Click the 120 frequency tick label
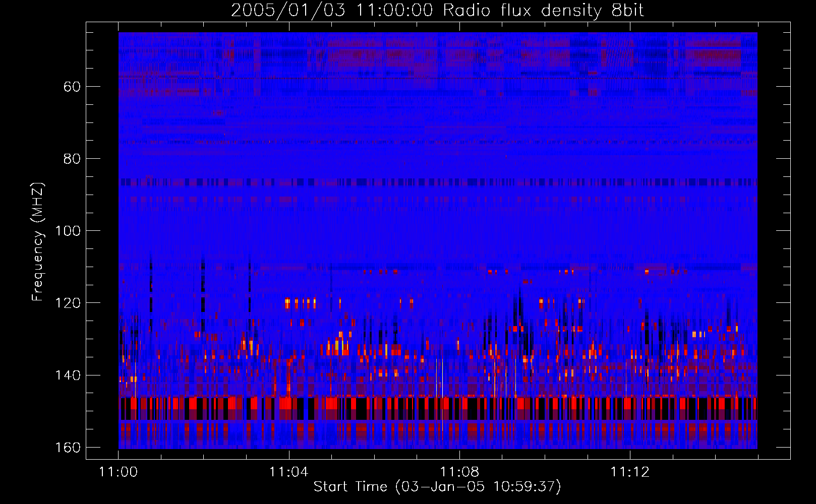 click(x=68, y=303)
